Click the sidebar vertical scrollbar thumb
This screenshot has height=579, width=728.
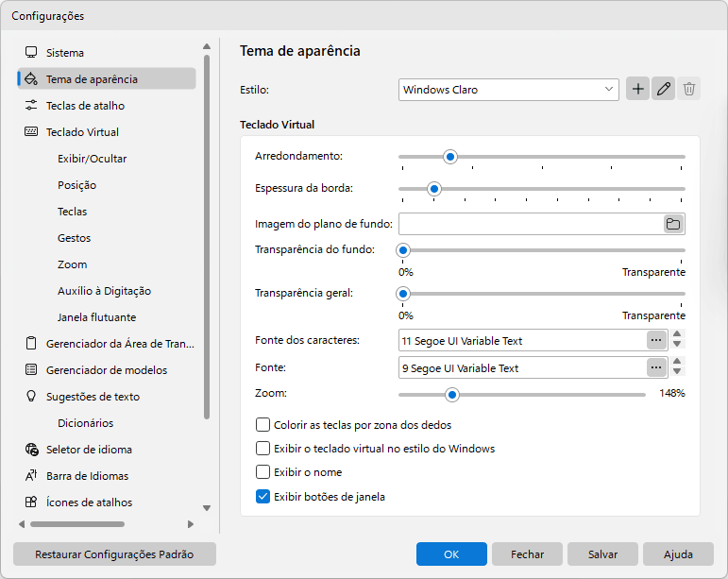pyautogui.click(x=207, y=237)
